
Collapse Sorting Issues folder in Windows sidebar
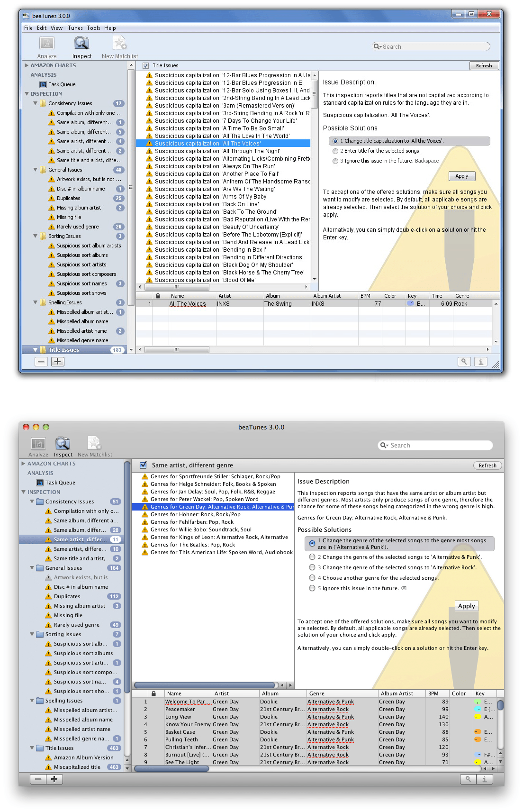click(x=35, y=236)
